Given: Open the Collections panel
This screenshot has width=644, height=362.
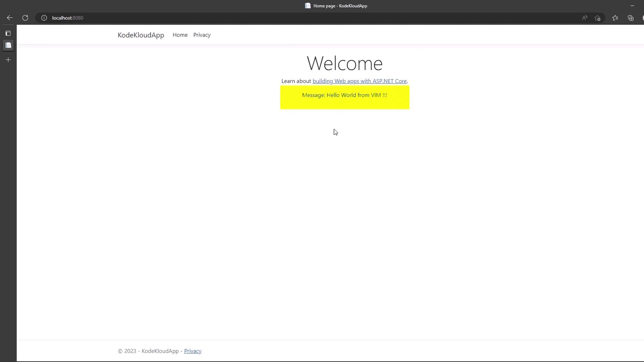Looking at the screenshot, I should point(631,18).
